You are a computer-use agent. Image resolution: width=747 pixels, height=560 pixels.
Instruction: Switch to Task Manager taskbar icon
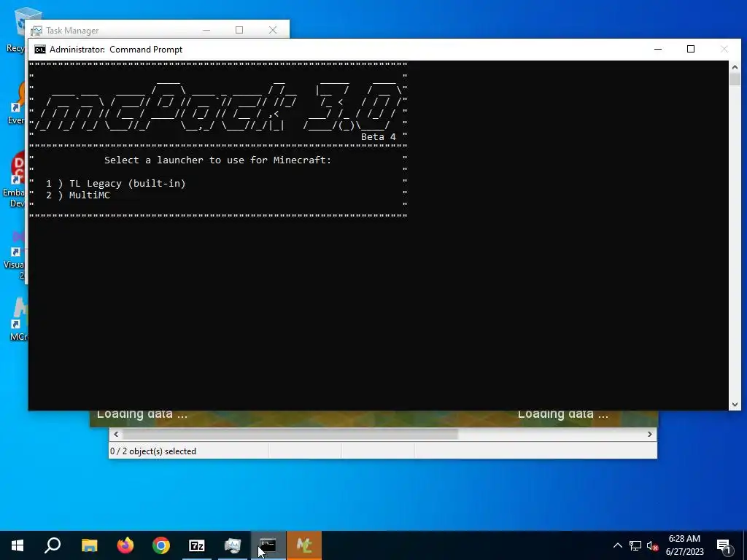[x=233, y=545]
